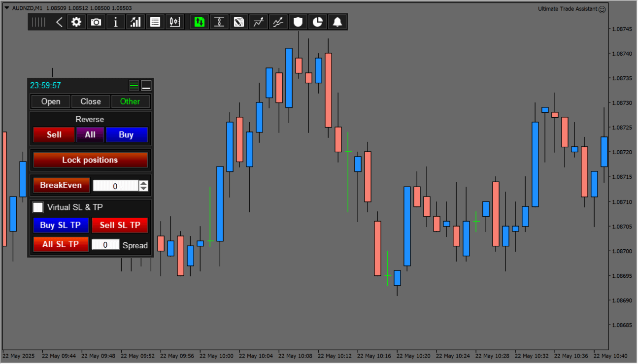
Task: Click the 22 May 10:20 time label
Action: click(413, 356)
